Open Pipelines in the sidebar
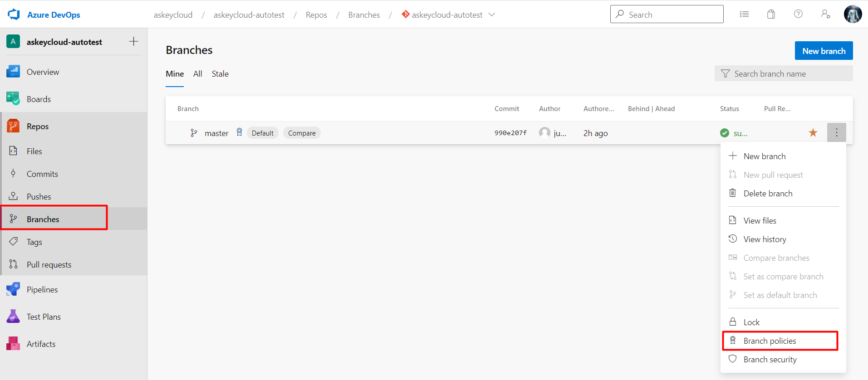Screen dimensions: 868x380 (x=74, y=289)
